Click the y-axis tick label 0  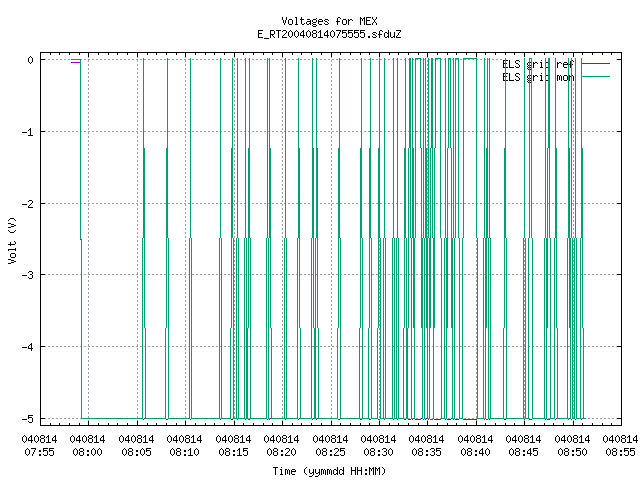click(x=30, y=60)
